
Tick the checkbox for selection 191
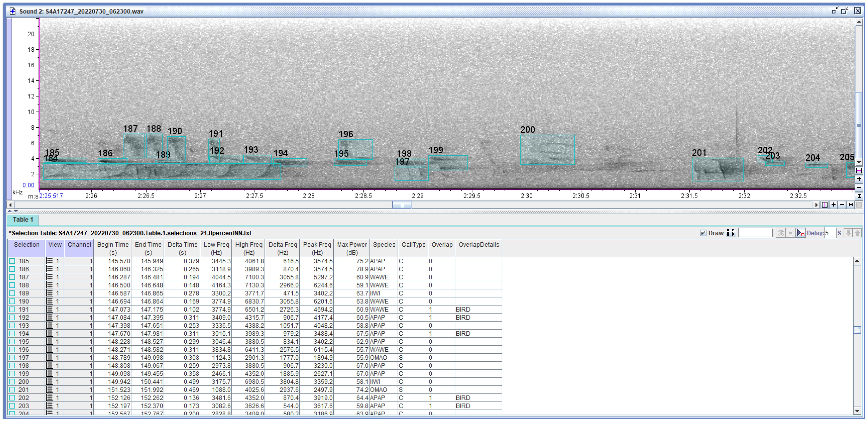[x=13, y=309]
